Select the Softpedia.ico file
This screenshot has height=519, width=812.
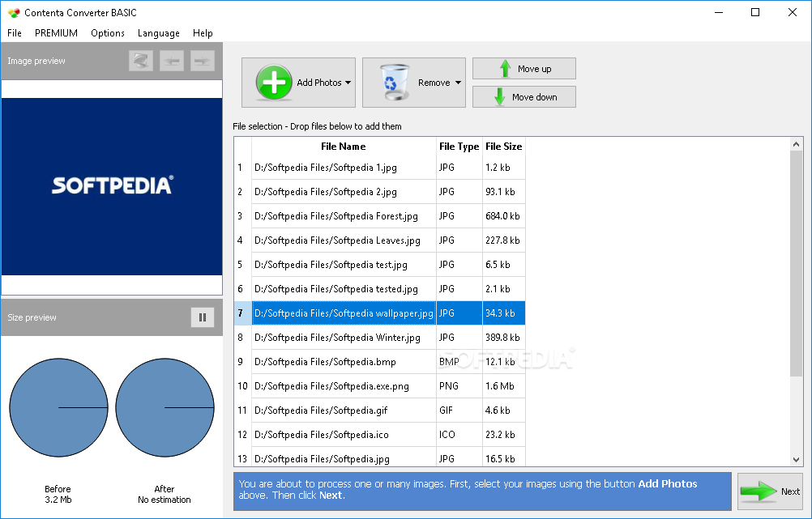tap(344, 435)
